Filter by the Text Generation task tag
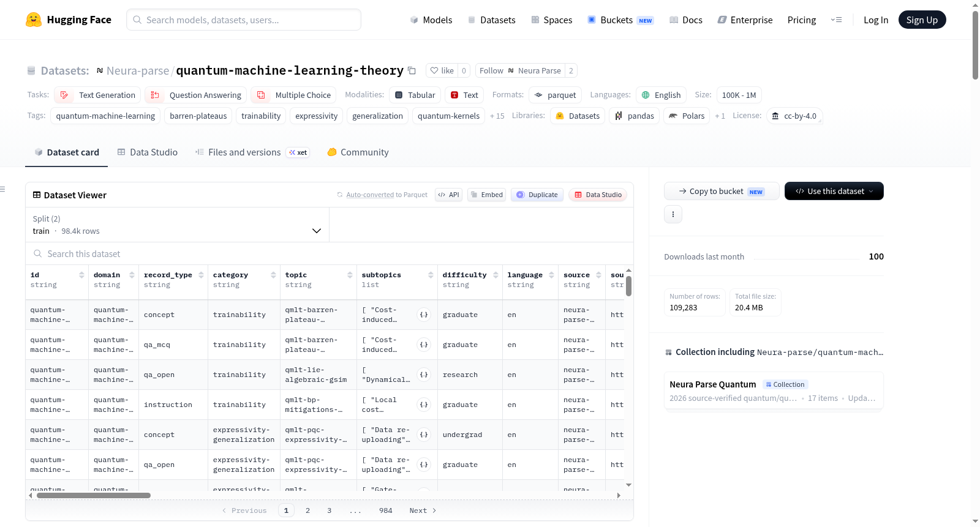Image resolution: width=980 pixels, height=527 pixels. pyautogui.click(x=98, y=95)
